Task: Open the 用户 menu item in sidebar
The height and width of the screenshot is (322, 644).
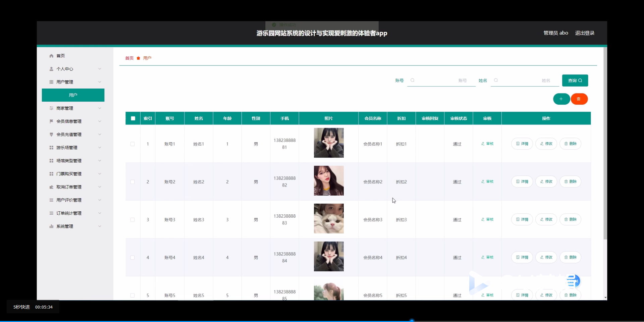Action: click(x=73, y=95)
